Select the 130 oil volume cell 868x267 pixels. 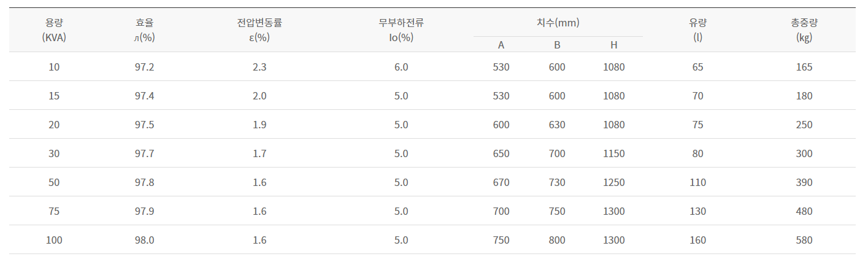[697, 211]
